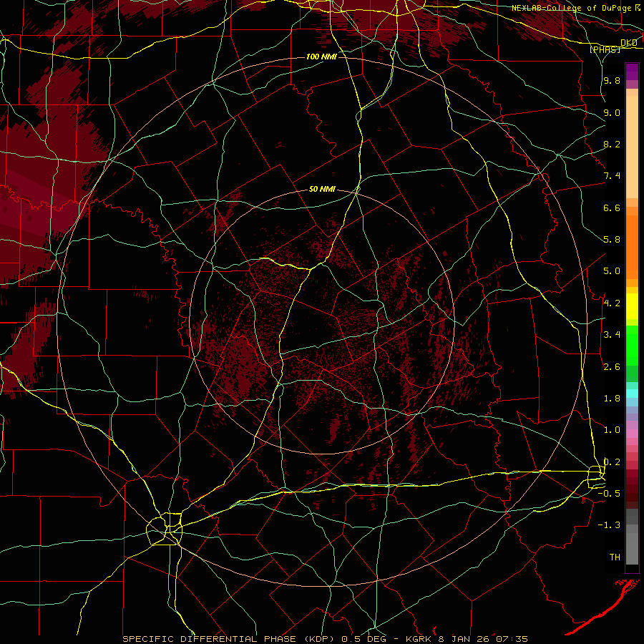Click the '100 NMI' range ring label
Screen dimensions: 644x644
(321, 57)
